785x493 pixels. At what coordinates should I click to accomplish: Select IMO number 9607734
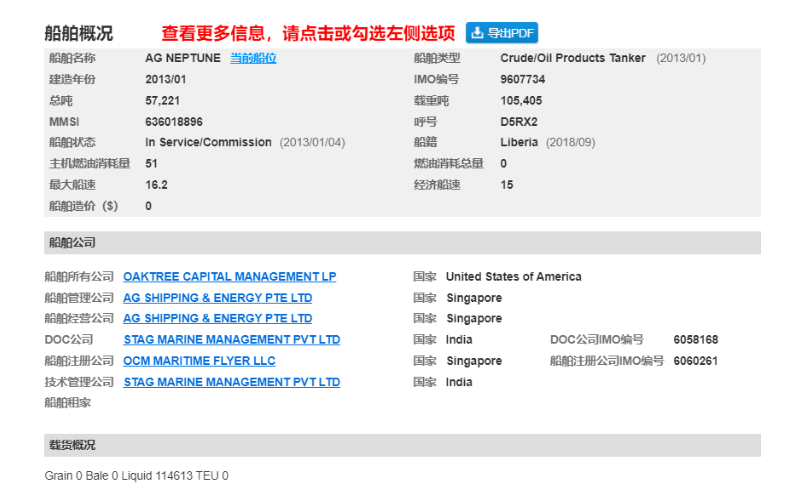pyautogui.click(x=522, y=79)
